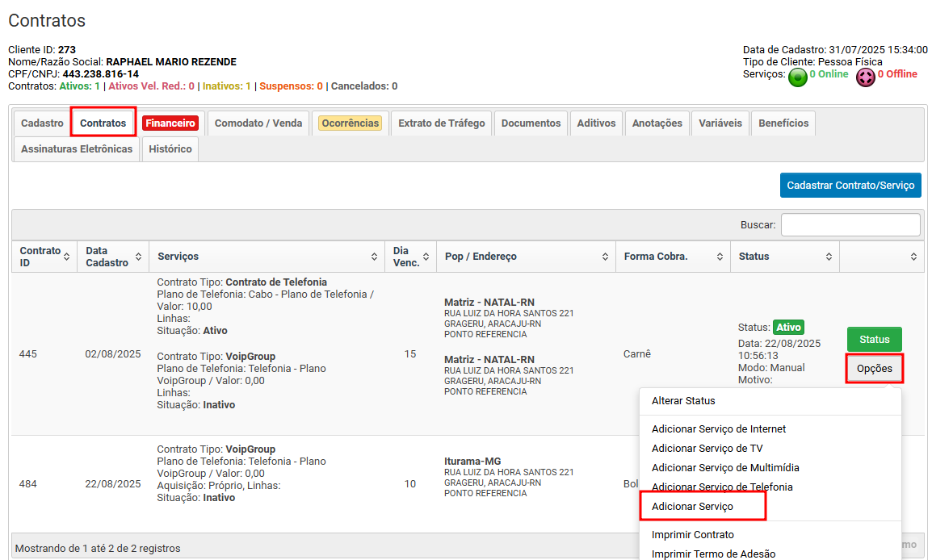Select Adicionar Serviço de Internet
The height and width of the screenshot is (560, 932).
(x=718, y=429)
